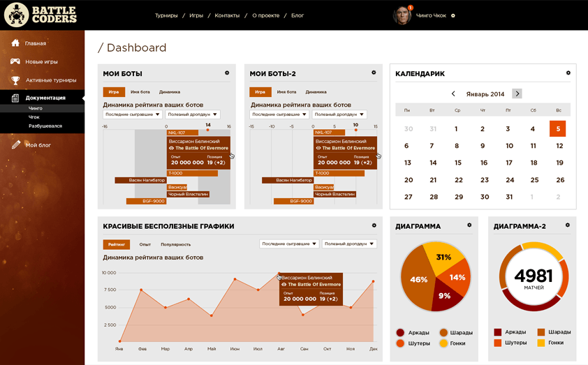Click the gamepad icon for Новые игры
Image resolution: width=588 pixels, height=365 pixels.
15,61
